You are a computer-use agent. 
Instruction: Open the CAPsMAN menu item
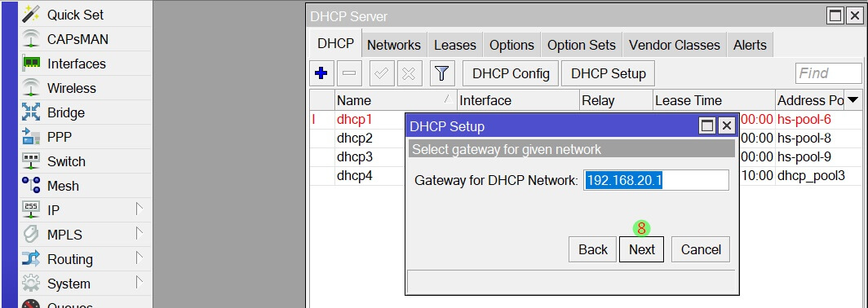click(85, 39)
